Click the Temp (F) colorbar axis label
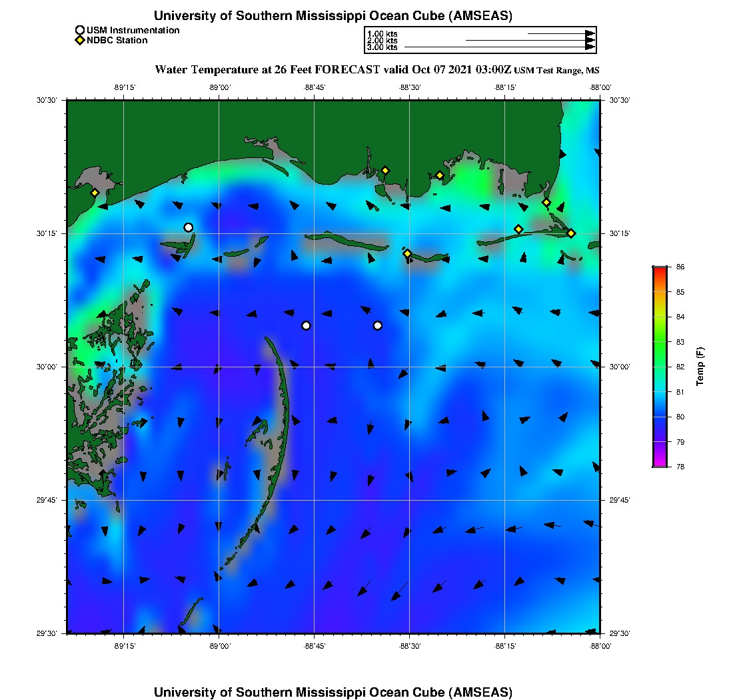The image size is (733, 700). tap(700, 367)
